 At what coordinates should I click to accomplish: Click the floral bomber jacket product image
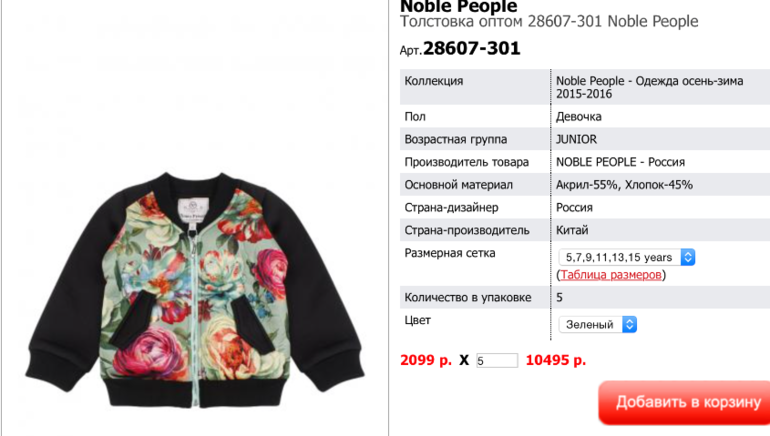(x=195, y=290)
